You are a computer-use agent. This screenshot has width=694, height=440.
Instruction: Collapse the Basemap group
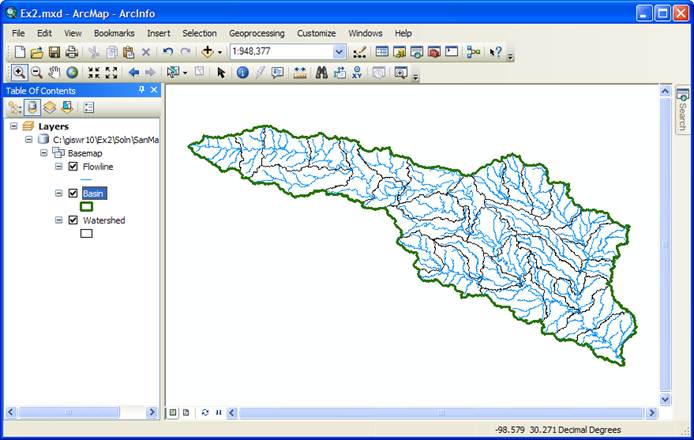pos(43,153)
